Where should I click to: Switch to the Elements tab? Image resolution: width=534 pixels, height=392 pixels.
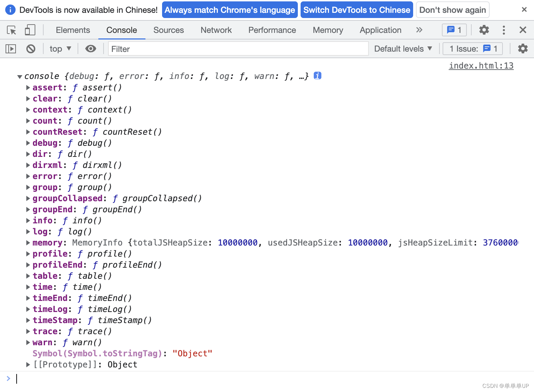click(x=73, y=30)
